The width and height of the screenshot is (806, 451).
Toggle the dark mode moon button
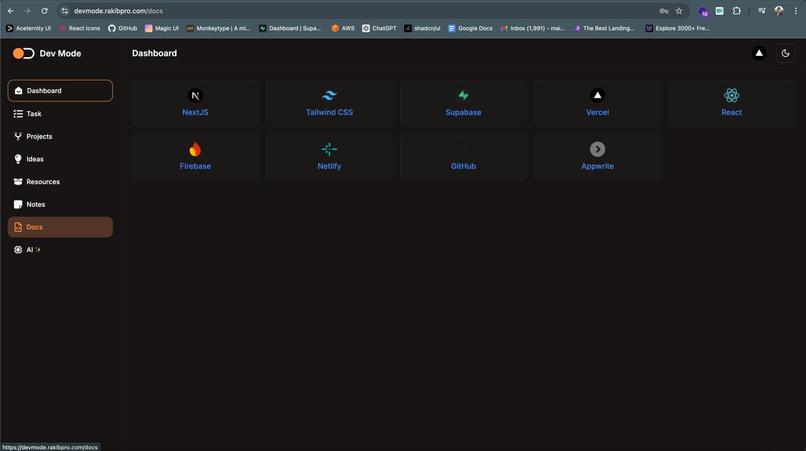point(785,53)
